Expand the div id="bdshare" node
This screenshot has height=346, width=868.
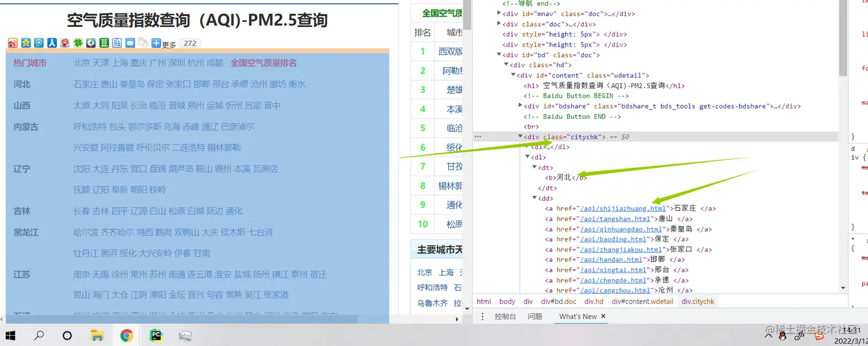click(x=520, y=106)
